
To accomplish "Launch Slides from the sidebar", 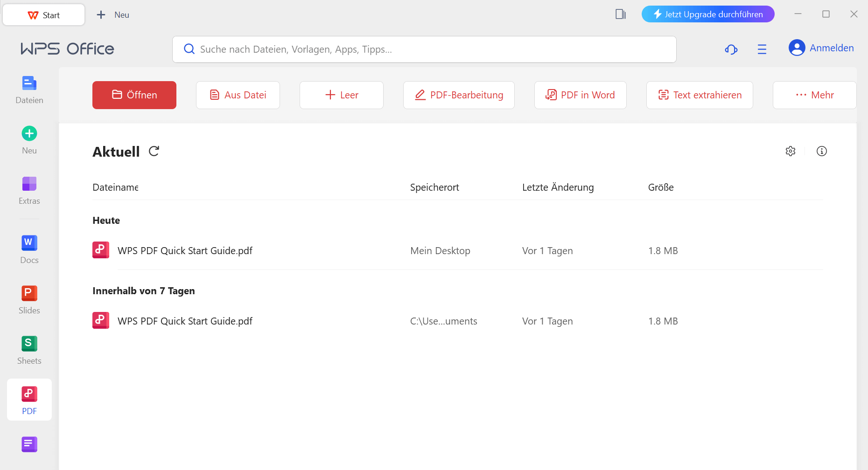I will click(29, 300).
